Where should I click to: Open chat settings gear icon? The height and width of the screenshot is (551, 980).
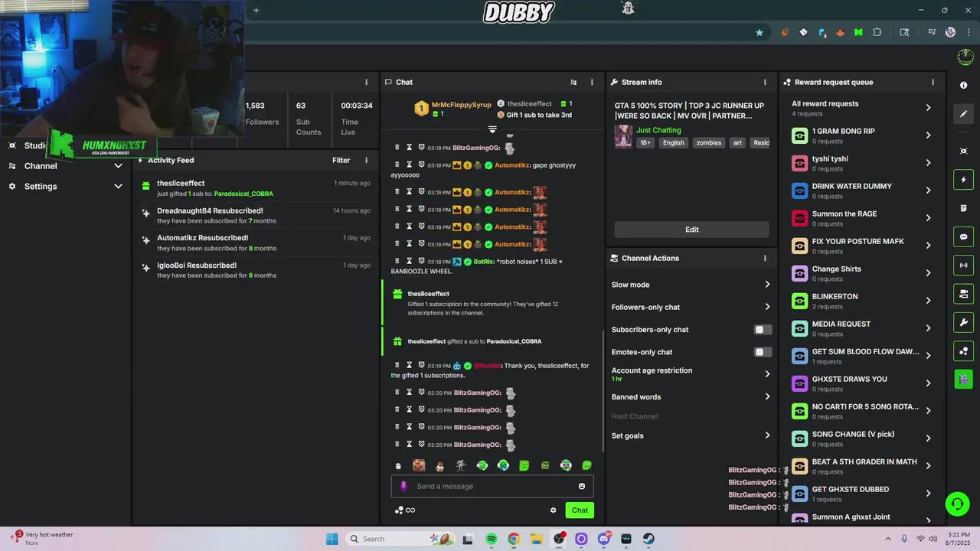coord(553,510)
